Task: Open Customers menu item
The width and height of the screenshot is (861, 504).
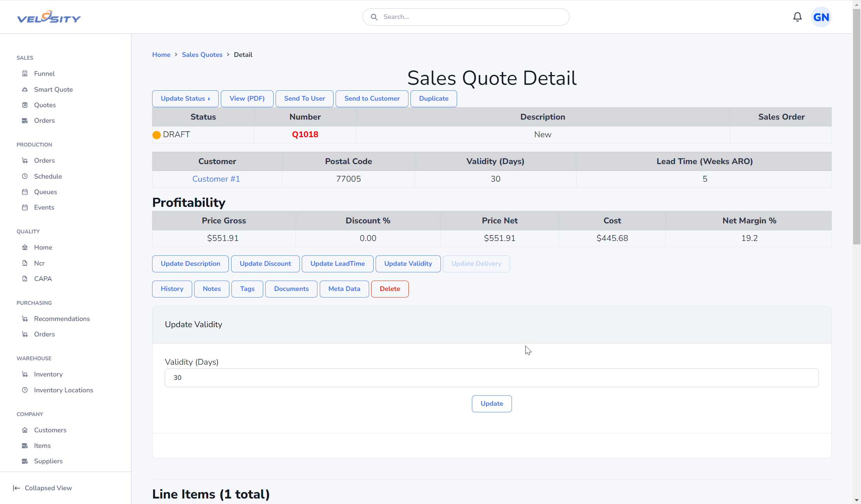Action: click(50, 430)
